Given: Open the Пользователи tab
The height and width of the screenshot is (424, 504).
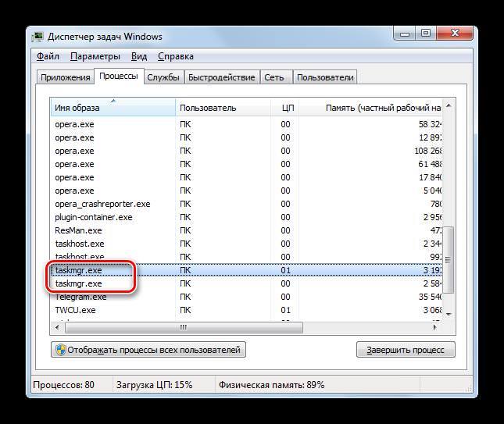Looking at the screenshot, I should coord(325,77).
